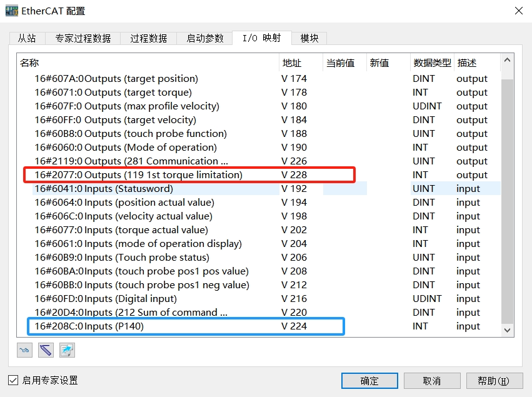The image size is (532, 397).
Task: Open help with the 帮助(H) button
Action: click(x=493, y=381)
